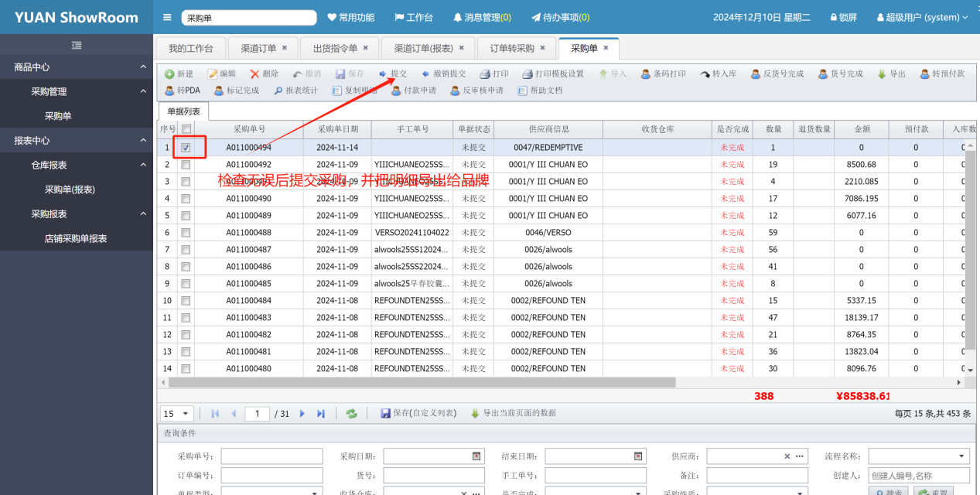The width and height of the screenshot is (980, 495).
Task: Open 常用功能 in the top bar
Action: pyautogui.click(x=351, y=17)
